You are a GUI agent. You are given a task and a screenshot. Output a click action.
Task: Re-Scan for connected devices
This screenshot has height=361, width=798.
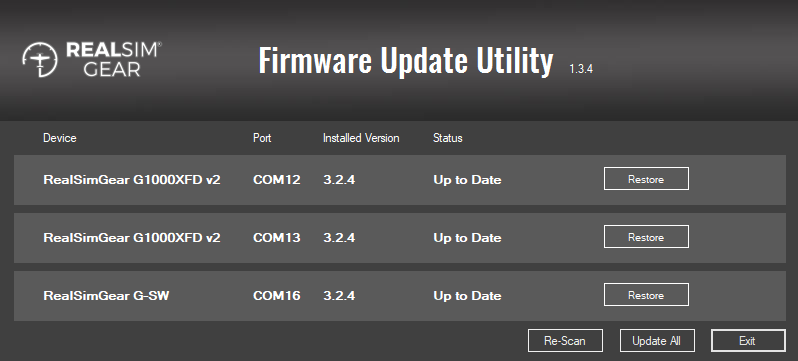pyautogui.click(x=565, y=341)
